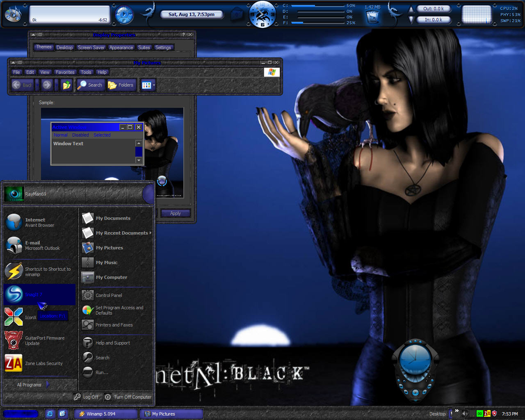Launch Microsoft Outlook E-mail icon

40,245
